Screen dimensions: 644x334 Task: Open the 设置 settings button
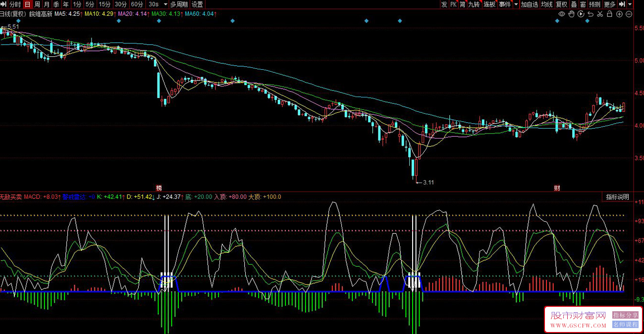pyautogui.click(x=197, y=4)
